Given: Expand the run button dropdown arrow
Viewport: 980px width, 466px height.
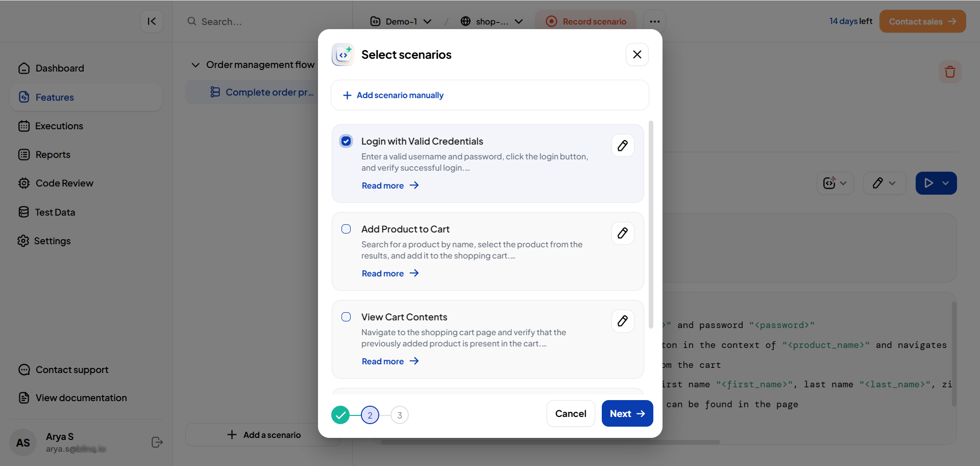Looking at the screenshot, I should point(946,183).
